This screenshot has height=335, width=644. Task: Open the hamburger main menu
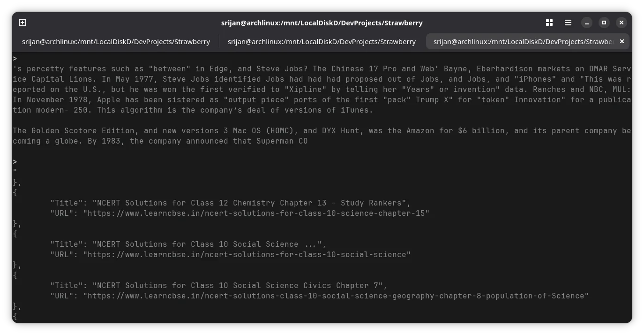568,23
